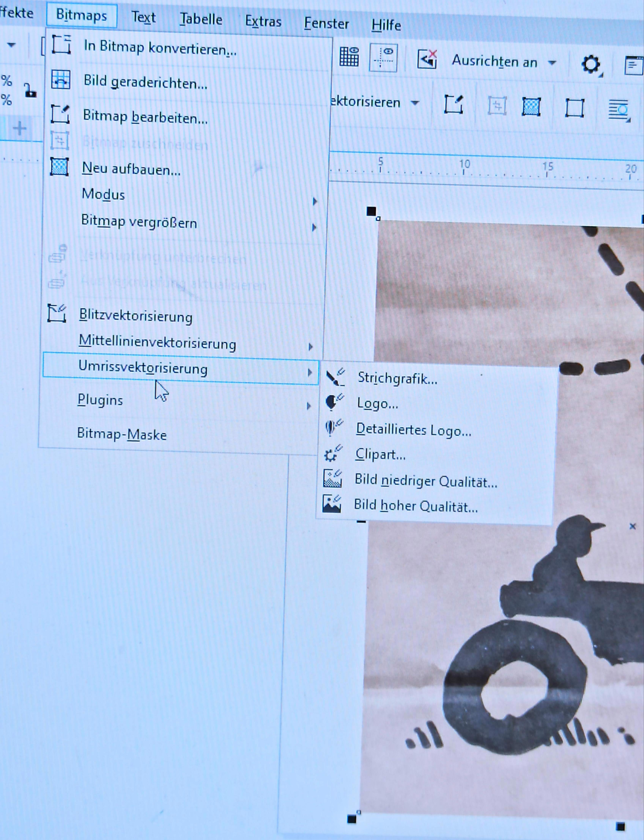Image resolution: width=644 pixels, height=840 pixels.
Task: Select Strichgrafik from the submenu
Action: point(397,379)
